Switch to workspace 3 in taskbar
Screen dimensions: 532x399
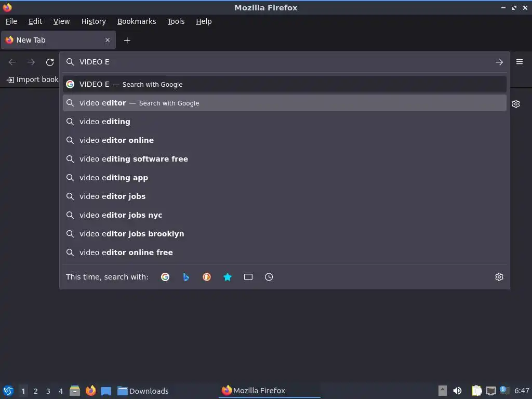48,391
